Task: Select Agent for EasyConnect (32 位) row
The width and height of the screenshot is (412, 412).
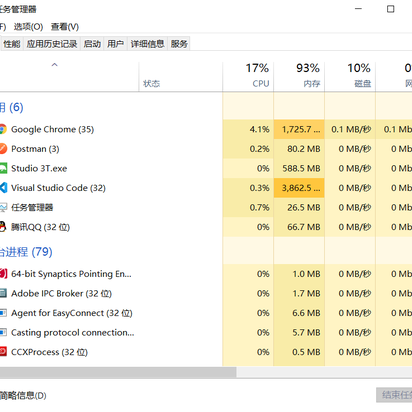Action: click(206, 313)
